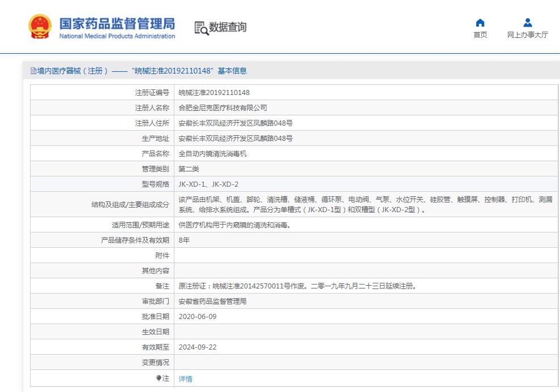Open 网上办事大厅 user icon

528,23
